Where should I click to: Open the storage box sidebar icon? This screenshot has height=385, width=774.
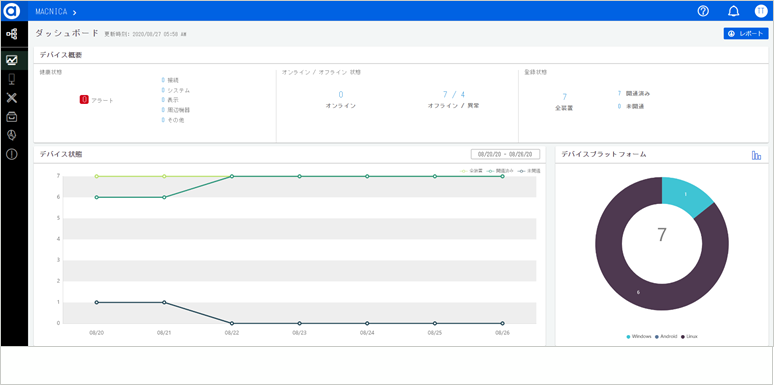(12, 116)
